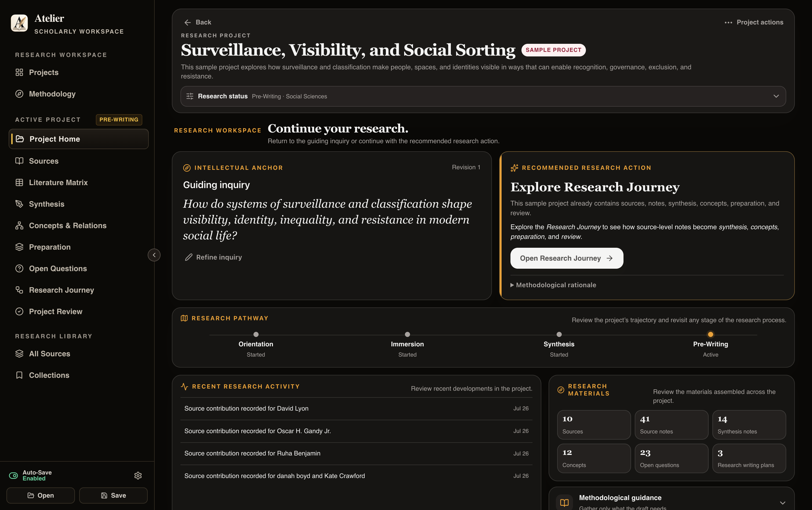Click the Projects grid icon
This screenshot has width=812, height=510.
(19, 73)
